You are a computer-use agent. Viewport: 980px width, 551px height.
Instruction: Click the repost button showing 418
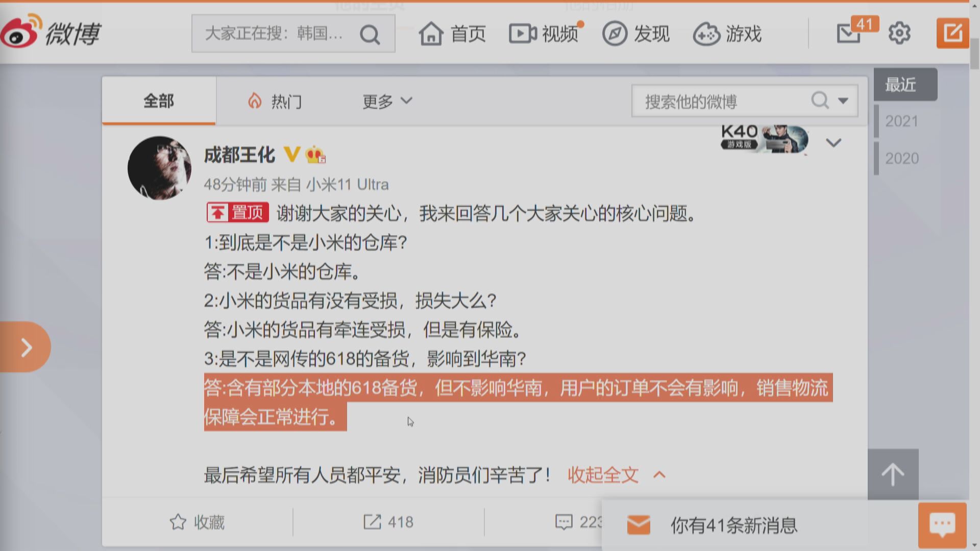coord(388,522)
